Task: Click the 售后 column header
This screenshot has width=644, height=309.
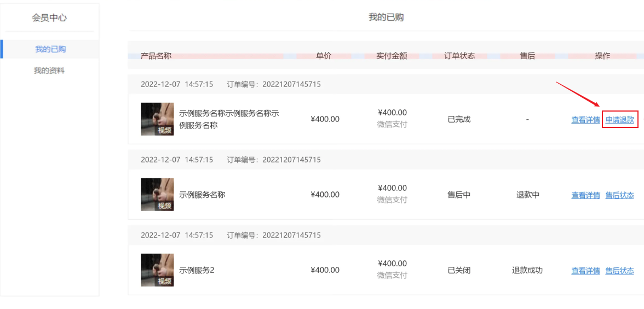Action: 527,56
